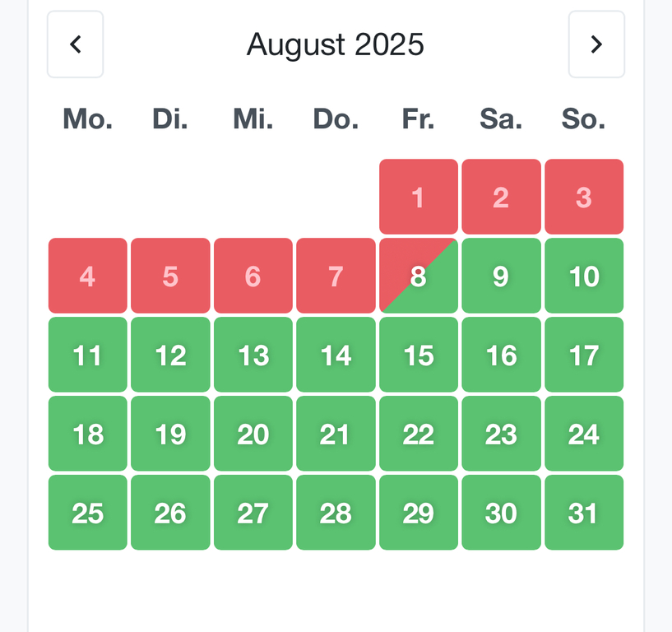Select August 14 Thursday cell

coord(336,355)
